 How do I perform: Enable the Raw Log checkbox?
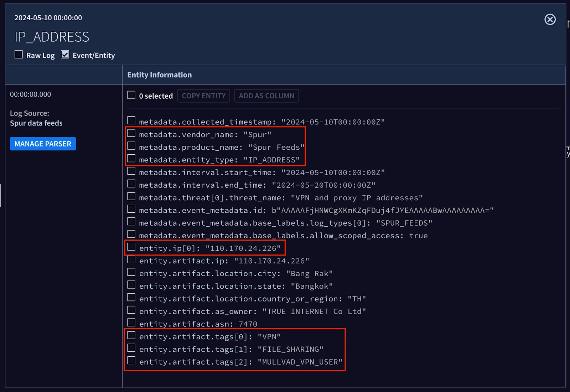[19, 55]
